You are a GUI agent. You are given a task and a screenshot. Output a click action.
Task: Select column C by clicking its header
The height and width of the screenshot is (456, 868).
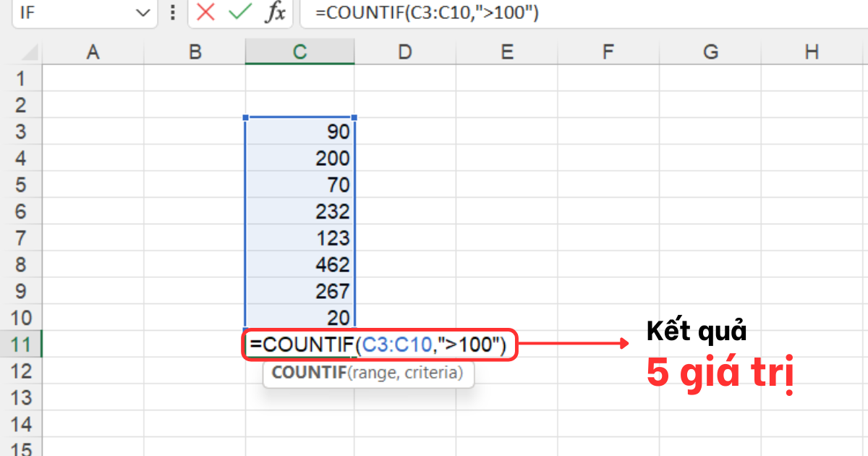[299, 51]
